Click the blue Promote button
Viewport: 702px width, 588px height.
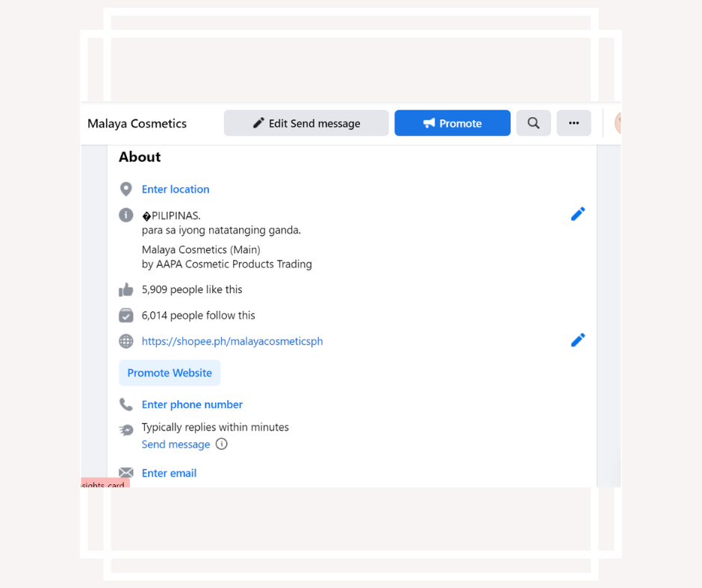pyautogui.click(x=452, y=123)
